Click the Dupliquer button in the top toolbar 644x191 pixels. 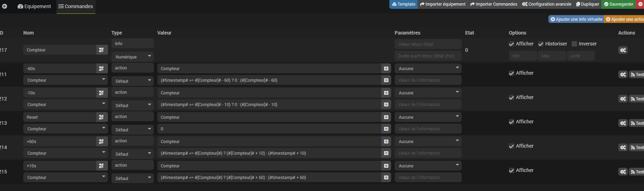pyautogui.click(x=588, y=4)
